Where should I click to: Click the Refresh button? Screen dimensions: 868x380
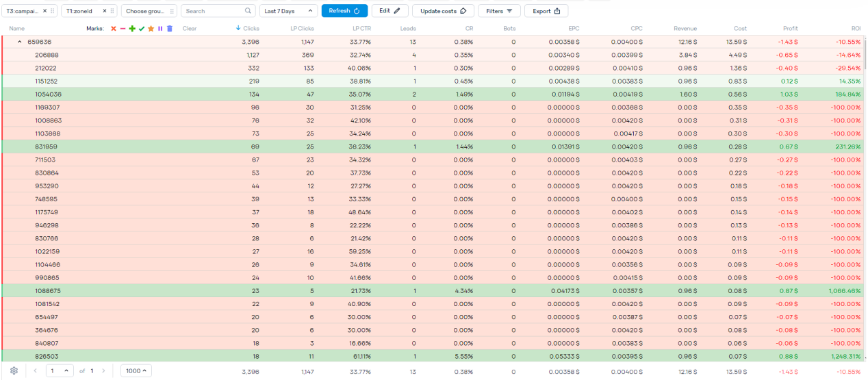coord(344,11)
